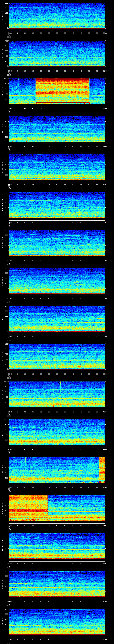114x644 pixels.
Task: Click the "13:40:00" start time label
Action: point(9,450)
